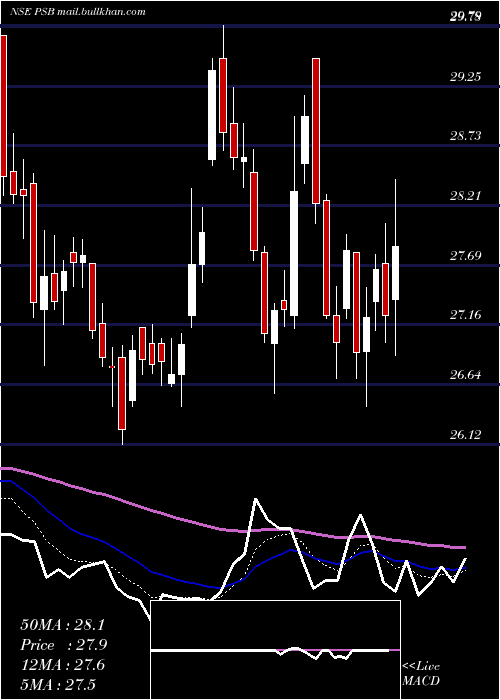Click the Price : 27.9 readout
The width and height of the screenshot is (500, 700).
coord(64,645)
